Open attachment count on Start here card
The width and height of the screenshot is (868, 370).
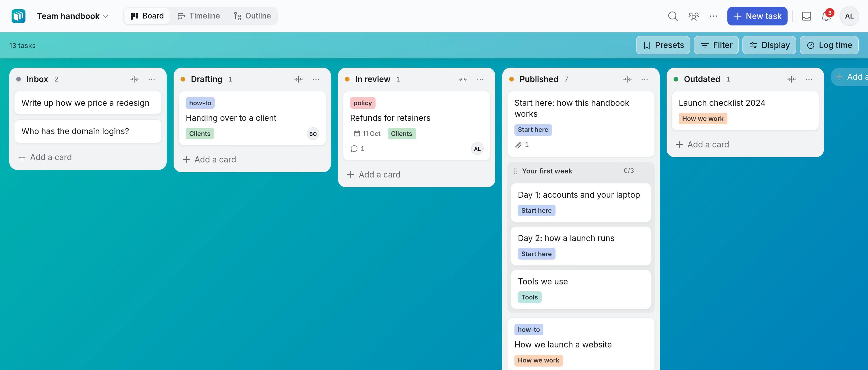[x=522, y=145]
